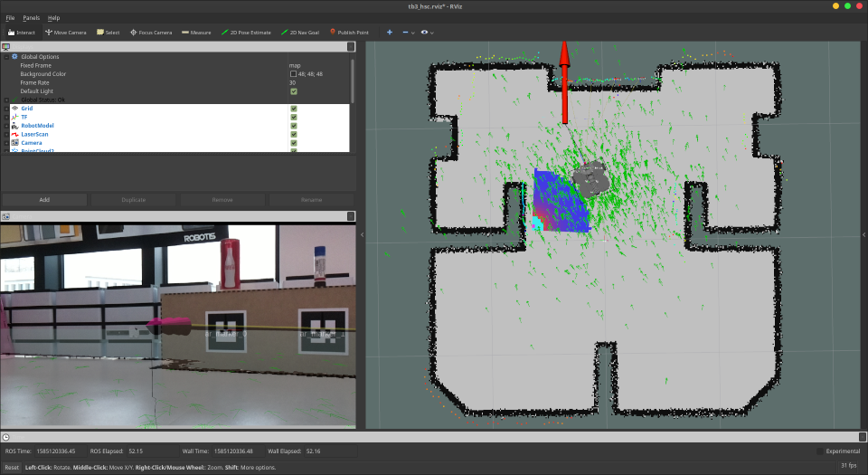Screen dimensions: 868x475
Task: Toggle the Default Light checkbox
Action: click(x=293, y=91)
